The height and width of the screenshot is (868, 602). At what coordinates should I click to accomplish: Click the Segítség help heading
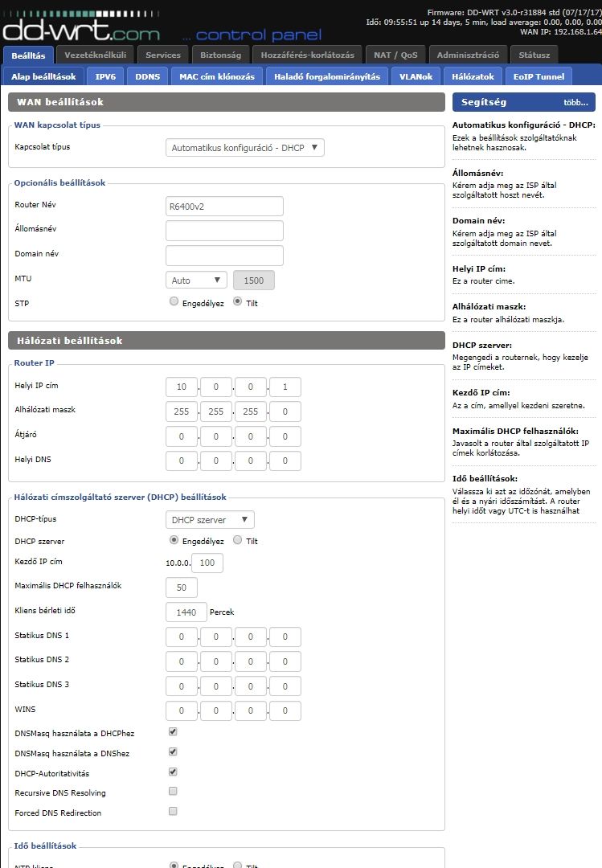pyautogui.click(x=484, y=102)
